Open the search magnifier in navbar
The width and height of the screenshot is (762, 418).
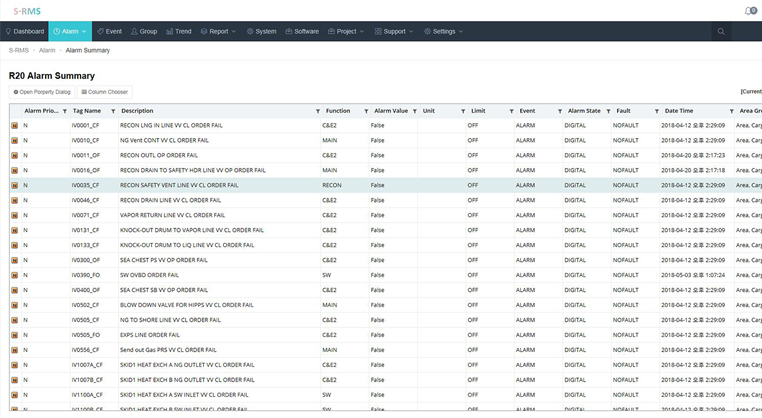(x=721, y=32)
